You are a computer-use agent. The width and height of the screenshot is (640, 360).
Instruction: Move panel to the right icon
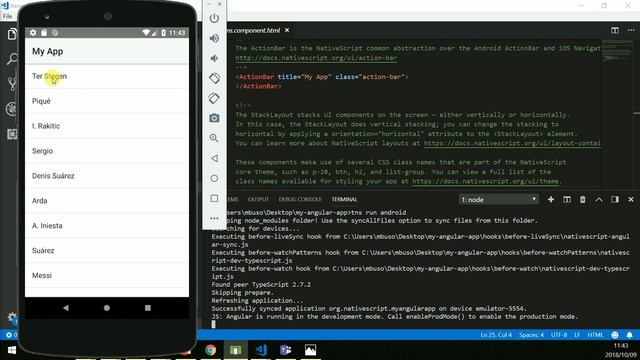[615, 199]
